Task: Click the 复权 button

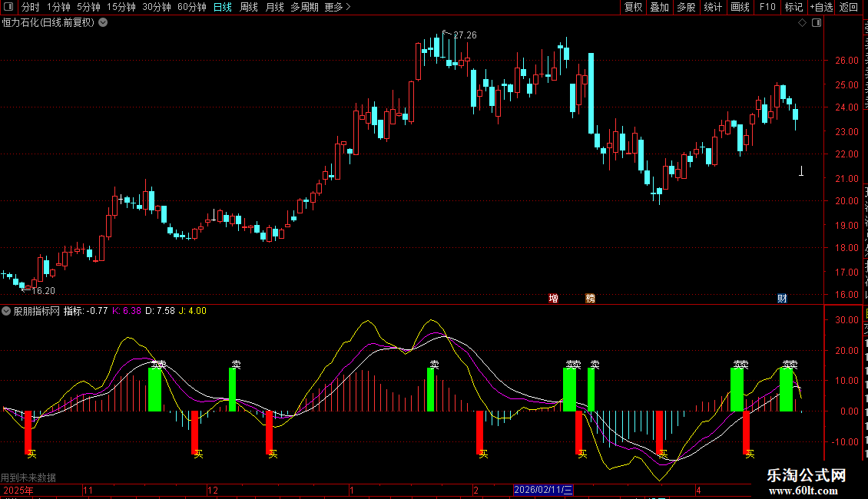Action: 633,7
